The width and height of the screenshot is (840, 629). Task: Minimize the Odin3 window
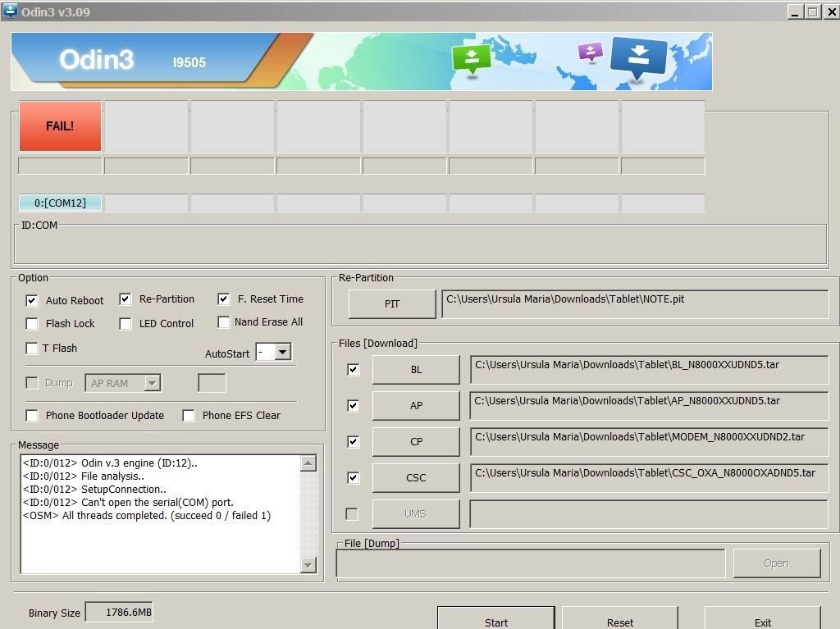(x=795, y=11)
